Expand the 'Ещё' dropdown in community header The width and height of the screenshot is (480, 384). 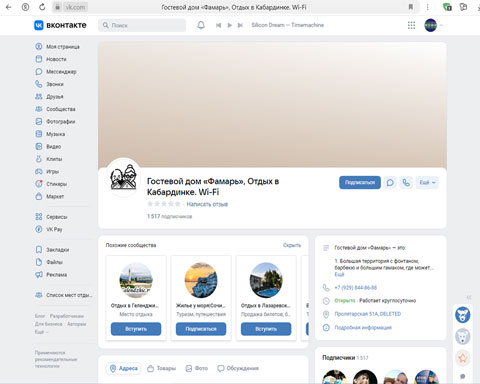427,183
